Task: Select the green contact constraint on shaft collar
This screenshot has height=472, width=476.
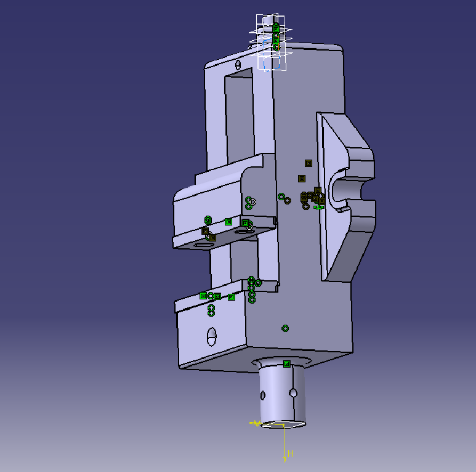Action: pos(286,364)
